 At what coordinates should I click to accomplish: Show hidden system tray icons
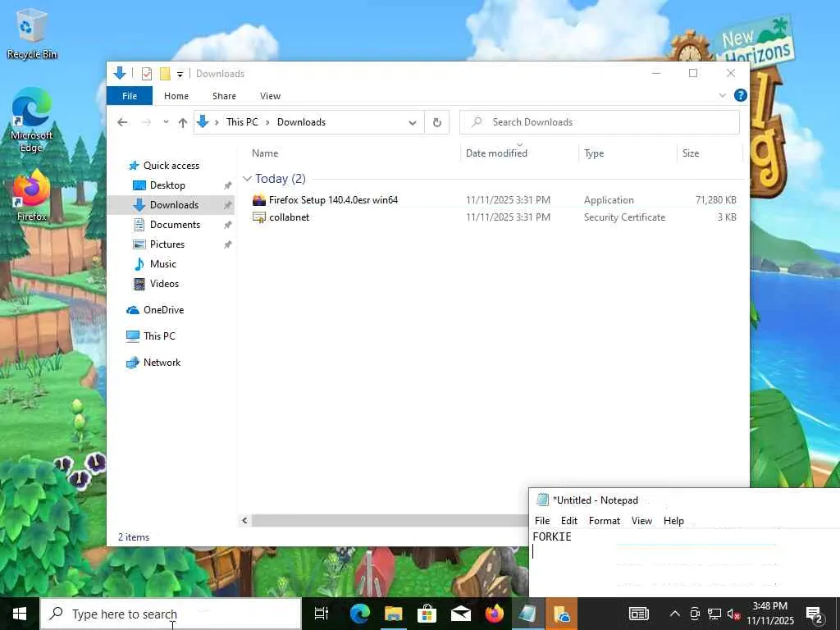[675, 614]
